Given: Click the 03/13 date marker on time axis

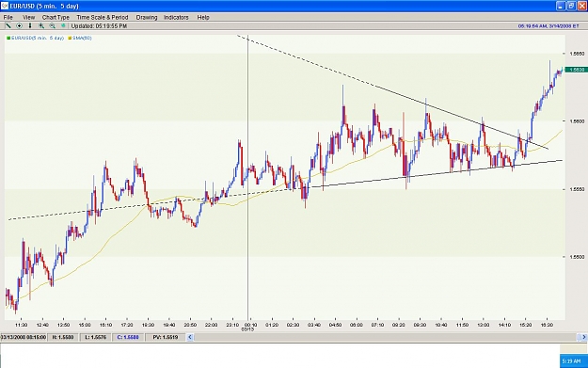Looking at the screenshot, I should pyautogui.click(x=247, y=329).
